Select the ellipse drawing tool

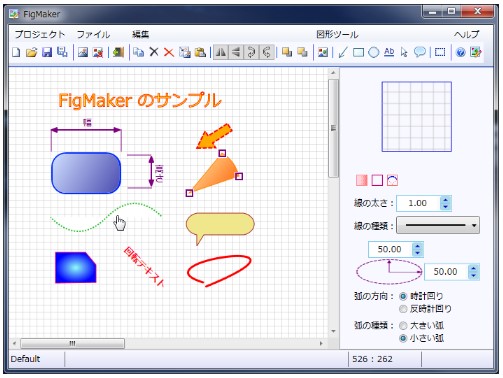click(374, 52)
